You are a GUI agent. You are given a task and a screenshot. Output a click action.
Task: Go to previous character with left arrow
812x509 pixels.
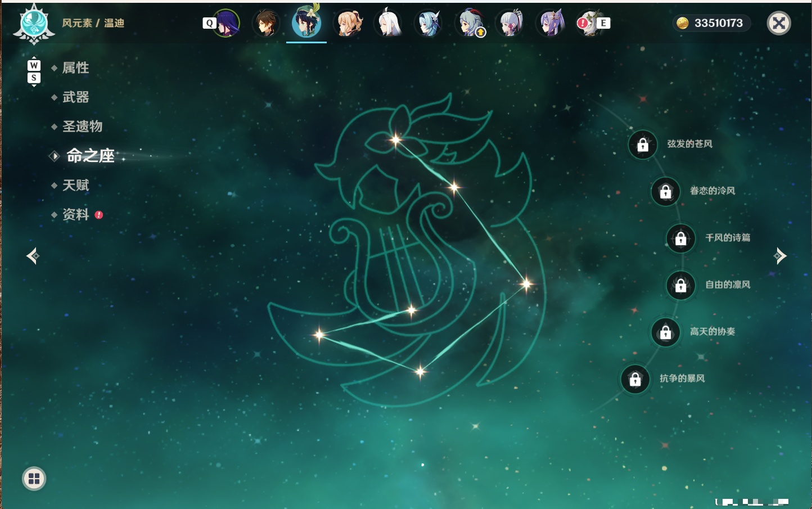(33, 256)
